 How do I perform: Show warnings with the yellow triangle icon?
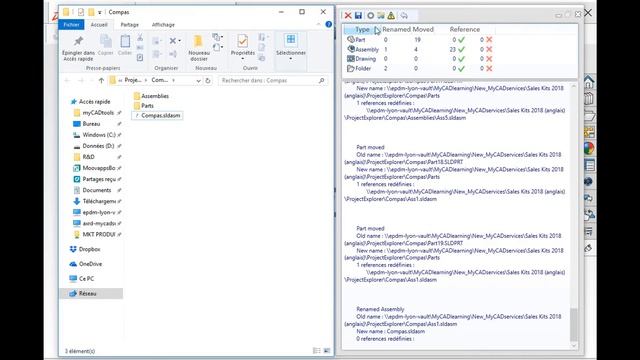point(391,16)
